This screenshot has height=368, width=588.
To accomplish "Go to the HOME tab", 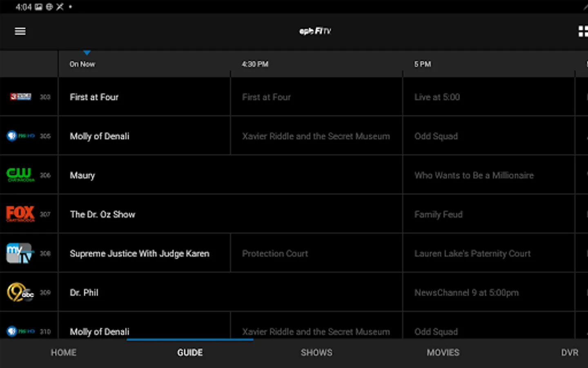I will click(63, 352).
